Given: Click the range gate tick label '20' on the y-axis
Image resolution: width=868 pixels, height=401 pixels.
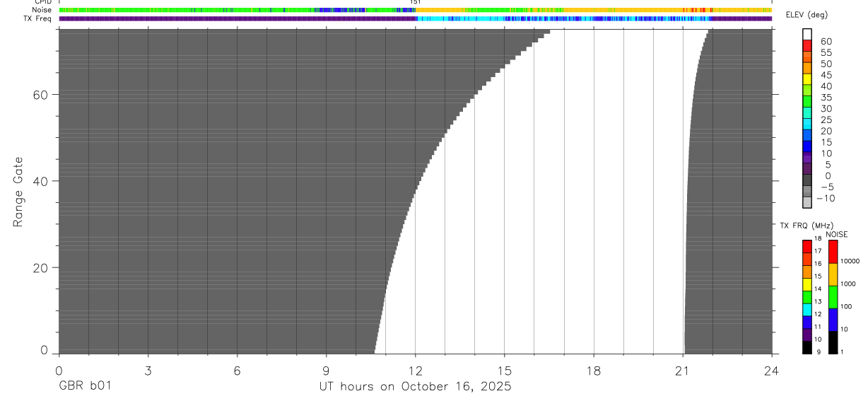Looking at the screenshot, I should pos(40,268).
